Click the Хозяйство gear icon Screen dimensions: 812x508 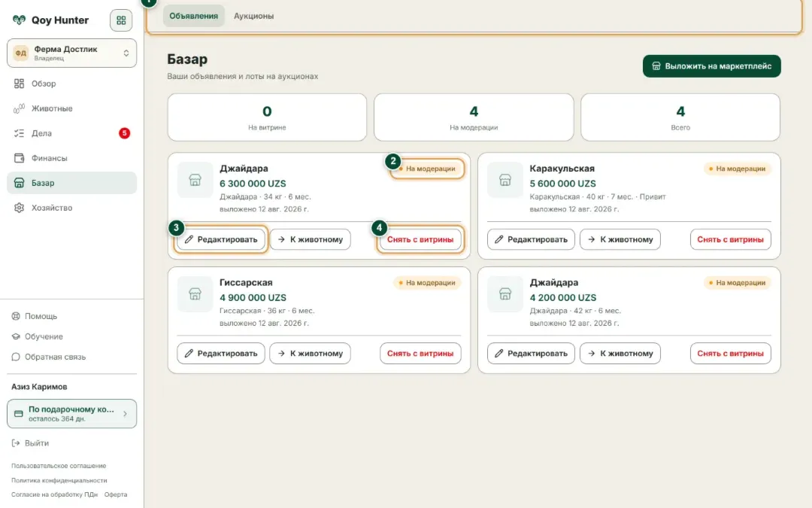coord(19,208)
